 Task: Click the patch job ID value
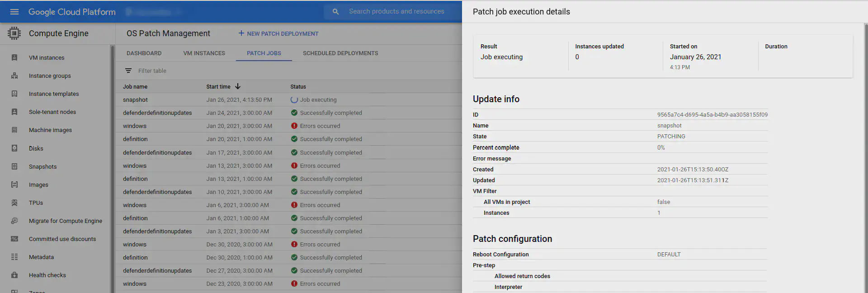coord(712,114)
